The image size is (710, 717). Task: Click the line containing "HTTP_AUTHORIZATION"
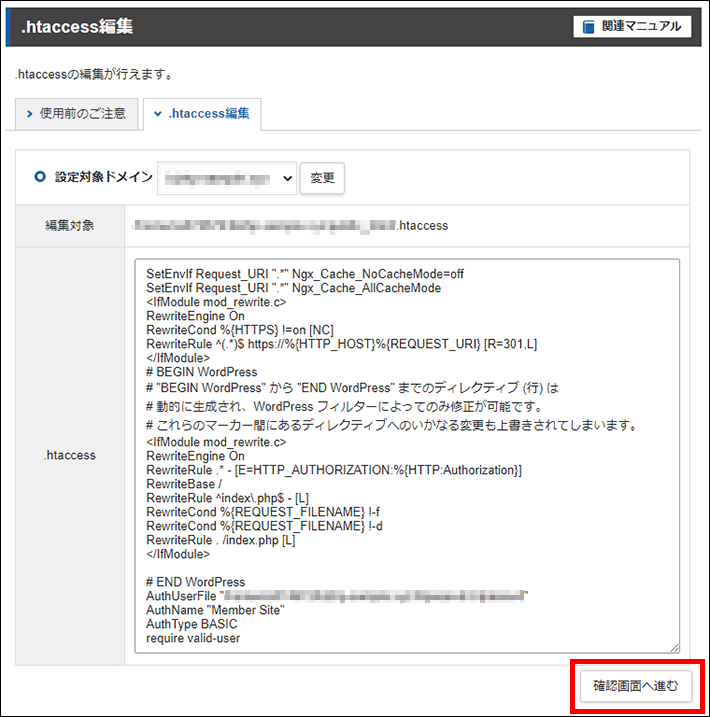[x=334, y=470]
